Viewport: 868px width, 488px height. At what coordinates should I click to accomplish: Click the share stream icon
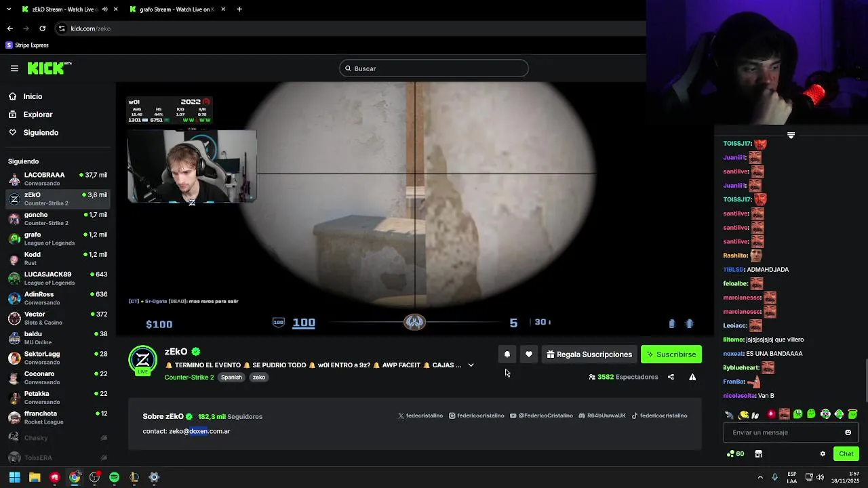(671, 377)
